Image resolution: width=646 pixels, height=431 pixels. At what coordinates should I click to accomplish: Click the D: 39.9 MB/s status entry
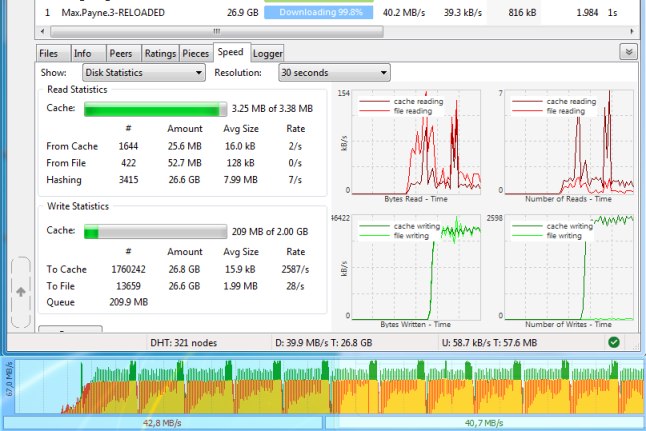pyautogui.click(x=323, y=343)
